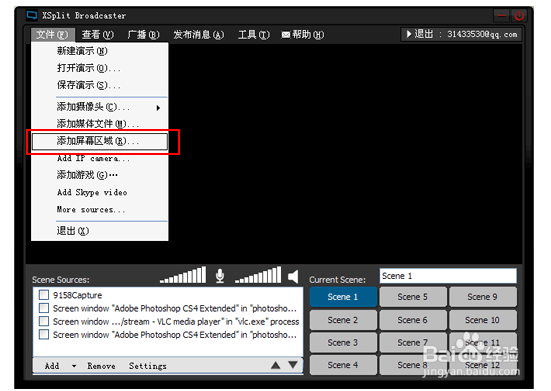This screenshot has height=391, width=551.
Task: Click the XSplit Broadcaster logo icon
Action: (x=32, y=15)
